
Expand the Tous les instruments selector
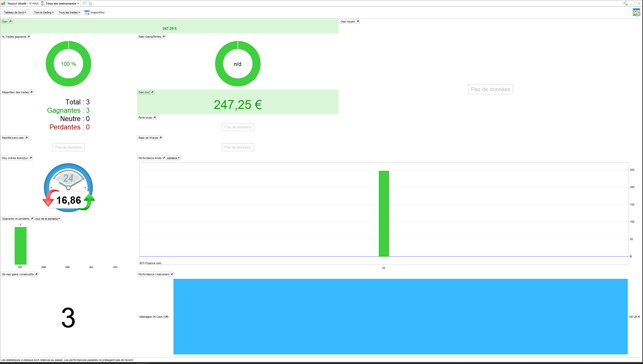62,4
